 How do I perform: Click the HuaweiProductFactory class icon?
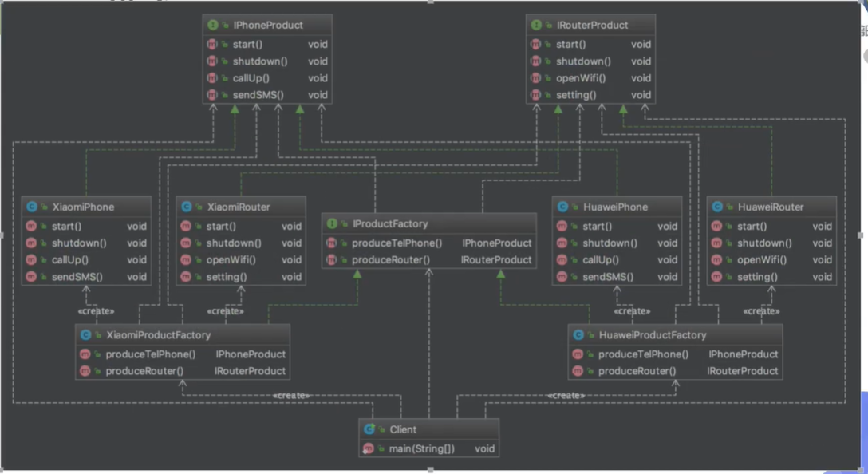point(578,335)
